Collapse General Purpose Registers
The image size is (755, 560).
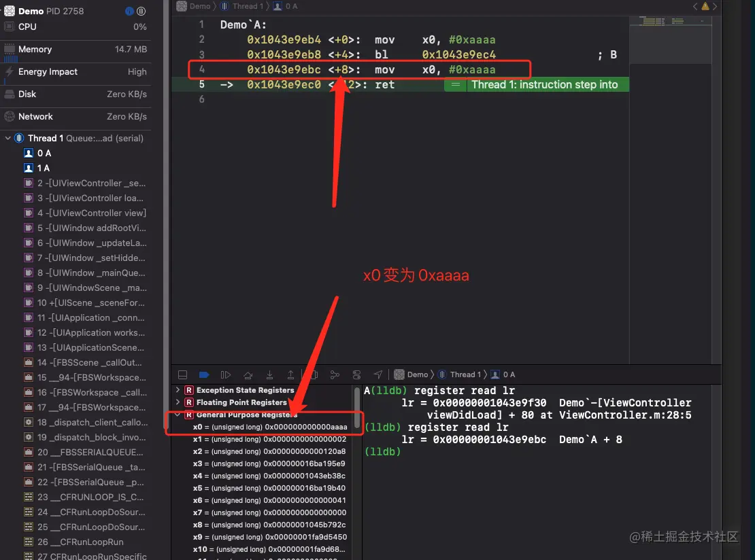[x=178, y=415]
